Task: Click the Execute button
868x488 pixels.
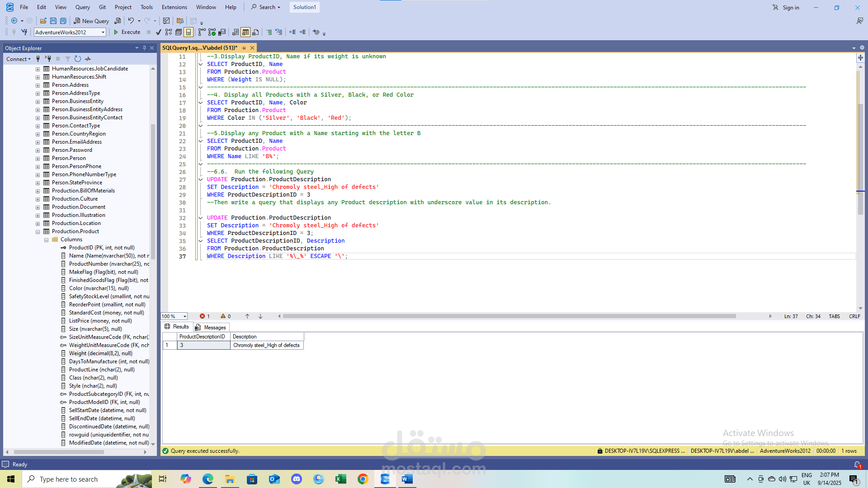Action: tap(127, 32)
